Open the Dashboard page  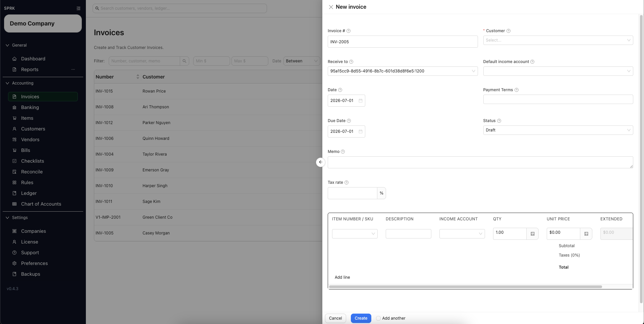(43, 59)
